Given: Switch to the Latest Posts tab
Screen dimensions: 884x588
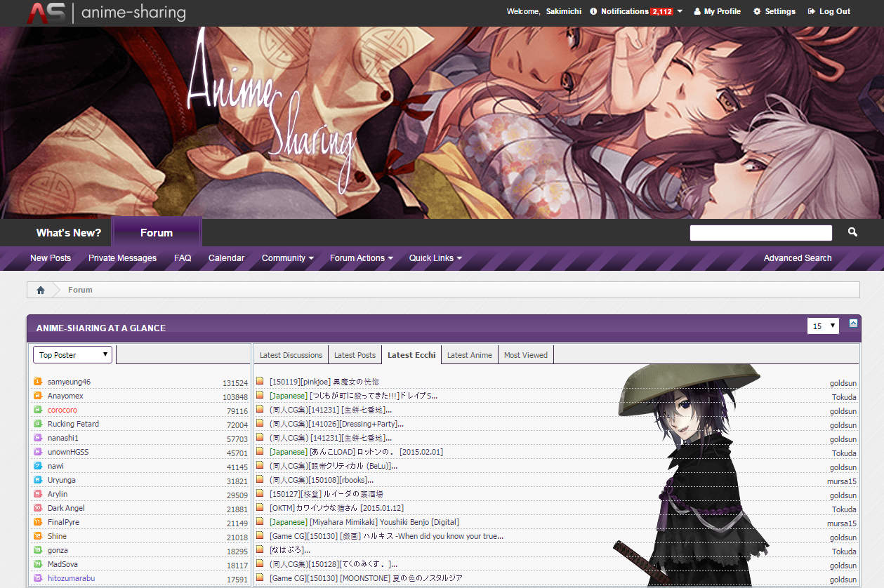Looking at the screenshot, I should pyautogui.click(x=355, y=355).
